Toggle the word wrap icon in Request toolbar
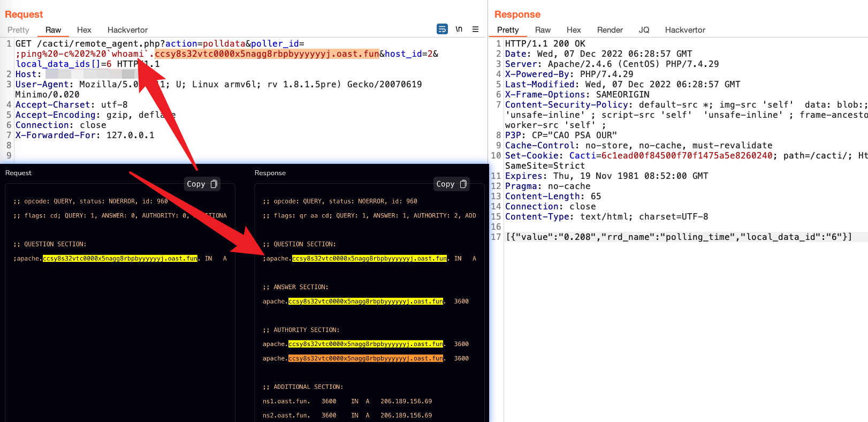Image resolution: width=868 pixels, height=422 pixels. tap(442, 29)
